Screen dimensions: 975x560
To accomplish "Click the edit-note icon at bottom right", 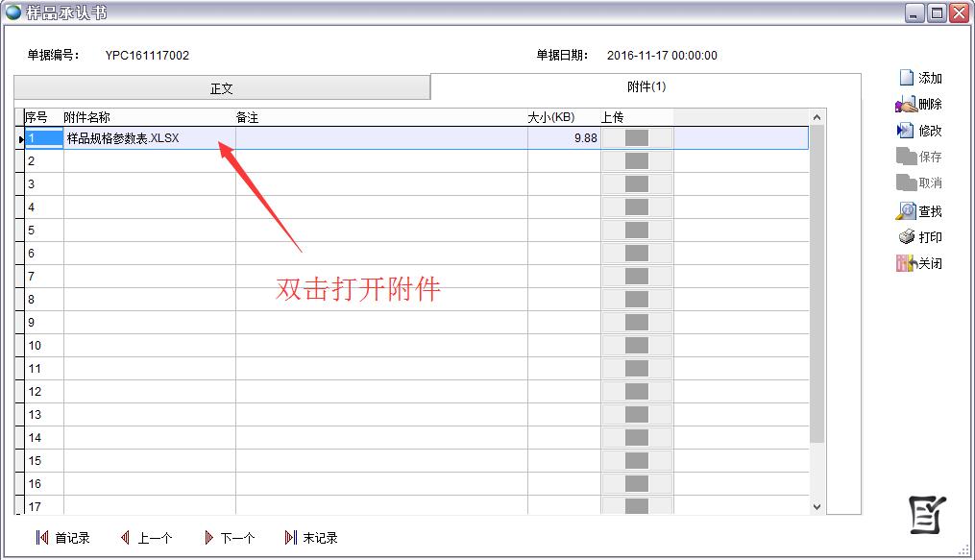I will click(x=925, y=515).
